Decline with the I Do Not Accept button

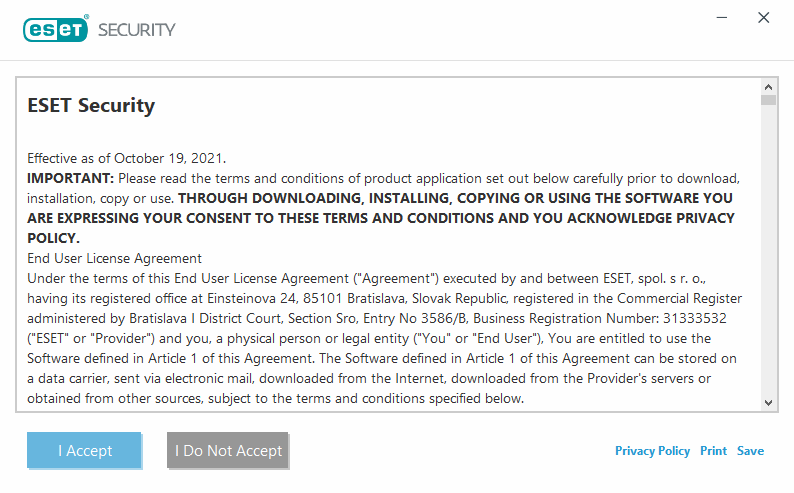pos(228,450)
